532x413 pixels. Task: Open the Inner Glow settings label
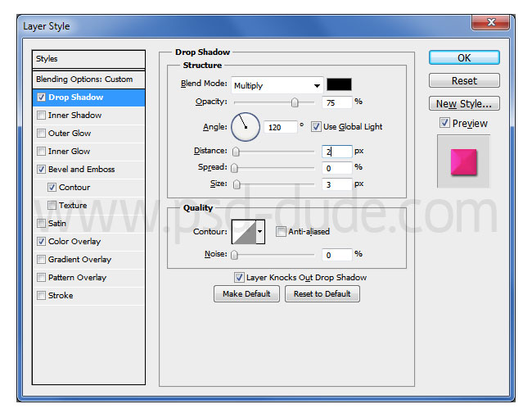click(x=70, y=151)
